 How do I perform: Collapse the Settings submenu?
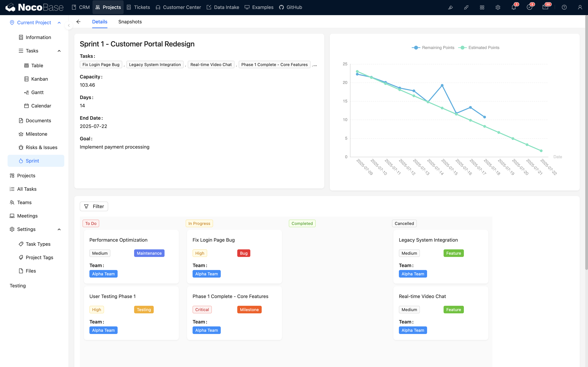(x=59, y=229)
